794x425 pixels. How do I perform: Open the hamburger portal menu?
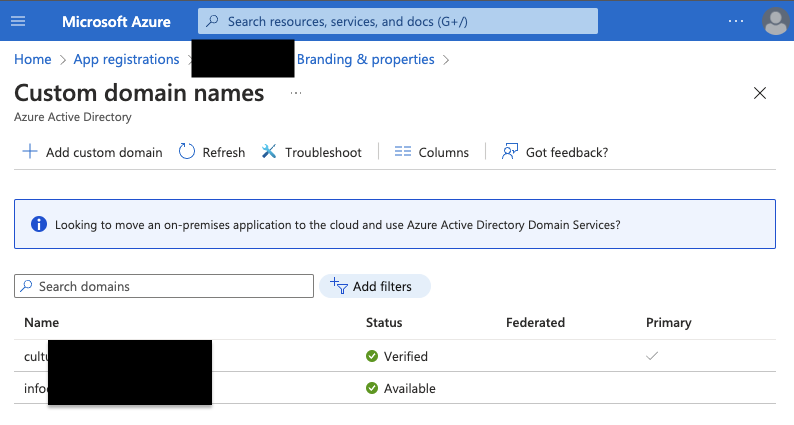pos(18,21)
